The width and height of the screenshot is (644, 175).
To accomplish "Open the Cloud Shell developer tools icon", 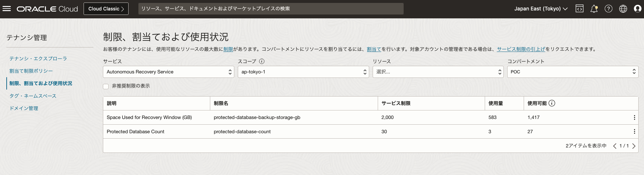I will [x=579, y=9].
